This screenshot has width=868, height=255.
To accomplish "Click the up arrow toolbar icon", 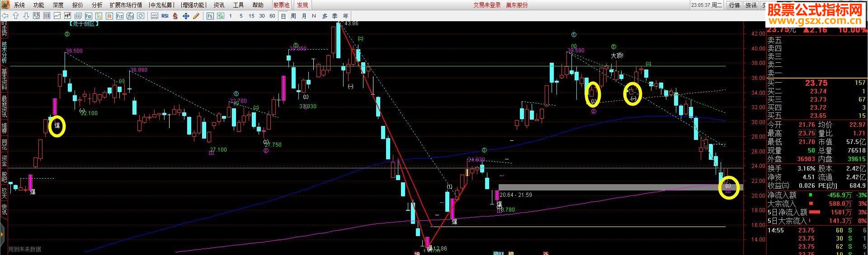I will [x=16, y=16].
